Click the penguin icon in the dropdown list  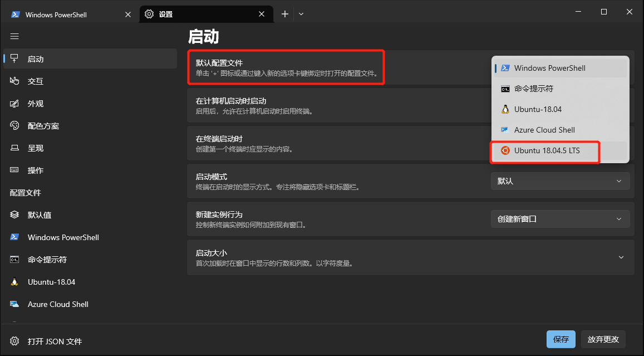tap(505, 109)
